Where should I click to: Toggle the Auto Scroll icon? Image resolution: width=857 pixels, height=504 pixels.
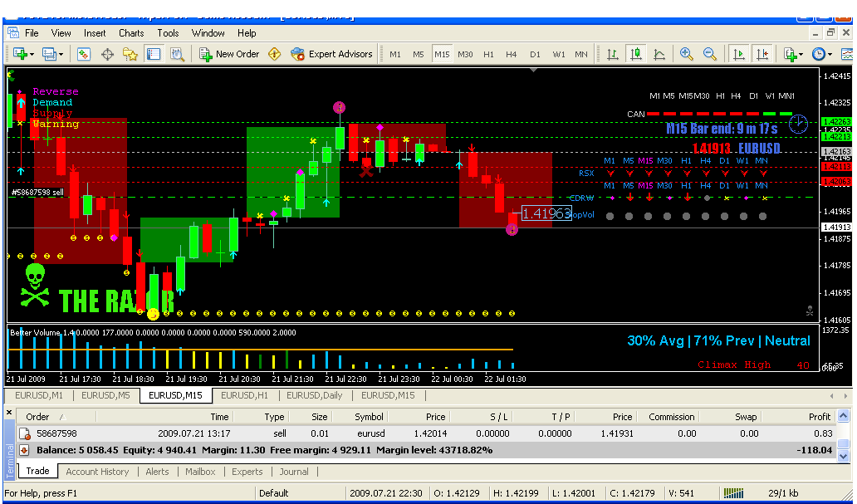tap(738, 54)
